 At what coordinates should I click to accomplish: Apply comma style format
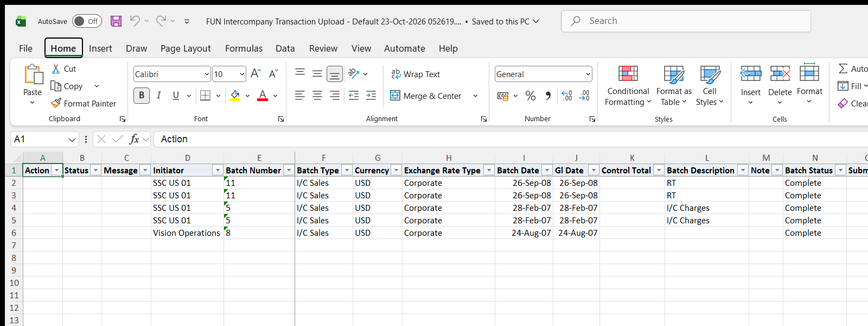click(x=548, y=96)
